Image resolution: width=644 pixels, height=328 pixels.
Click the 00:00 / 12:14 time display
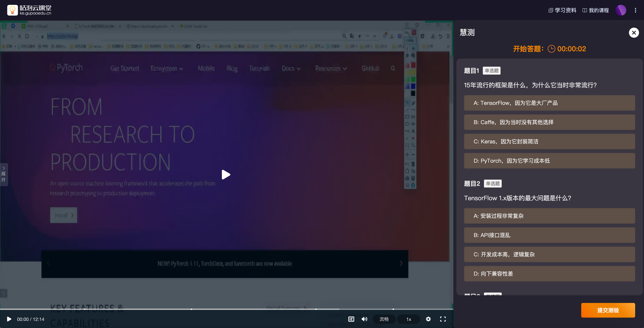click(30, 319)
